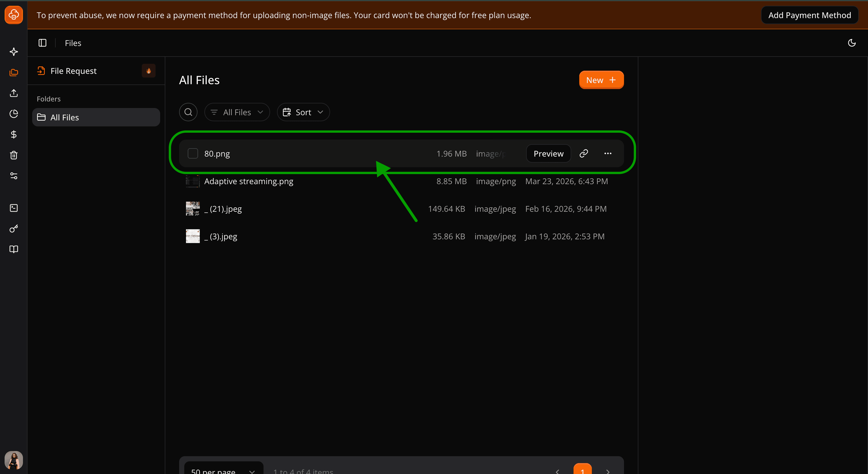Open the API key icon in sidebar
The height and width of the screenshot is (474, 868).
13,229
